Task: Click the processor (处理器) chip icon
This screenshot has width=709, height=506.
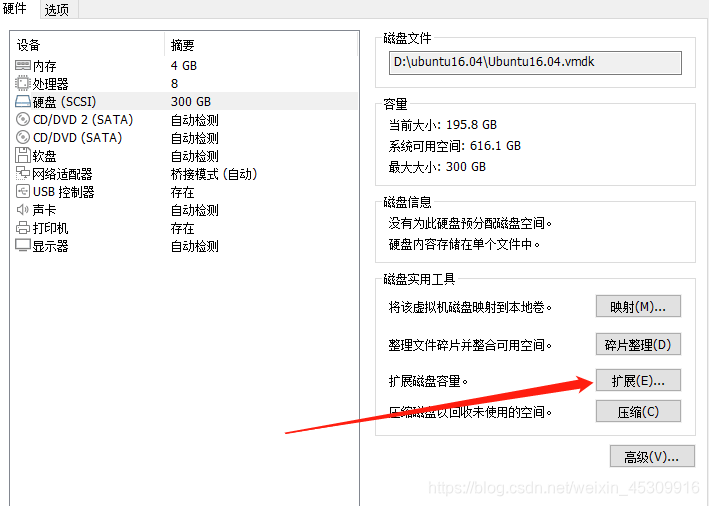Action: point(23,83)
